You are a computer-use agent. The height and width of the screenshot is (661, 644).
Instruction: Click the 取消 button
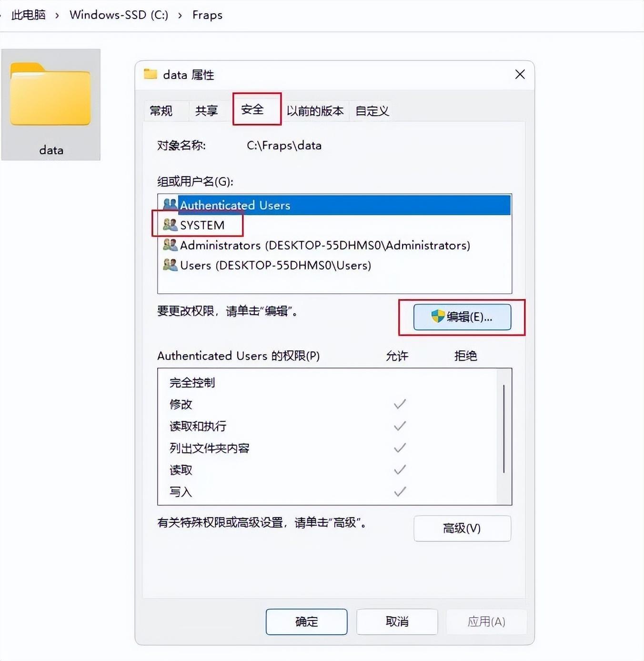397,621
